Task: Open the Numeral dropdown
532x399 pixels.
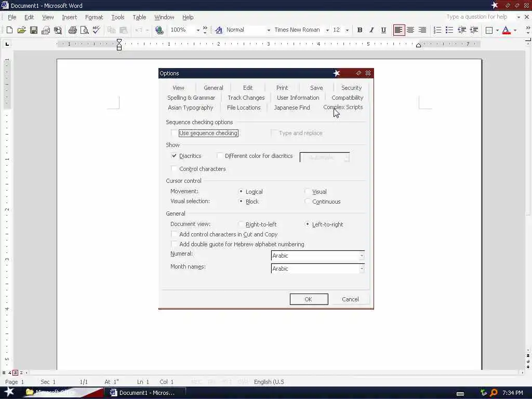Action: (362, 256)
